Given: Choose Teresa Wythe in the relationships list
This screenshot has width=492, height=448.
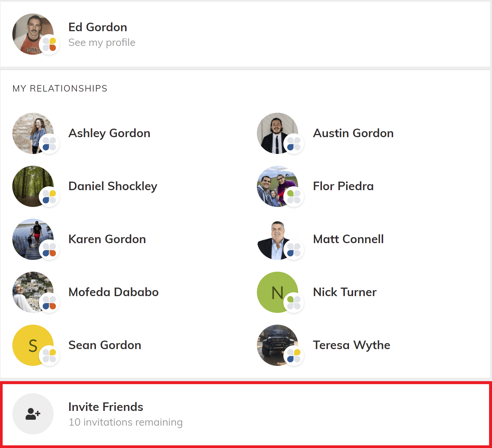Looking at the screenshot, I should point(351,345).
